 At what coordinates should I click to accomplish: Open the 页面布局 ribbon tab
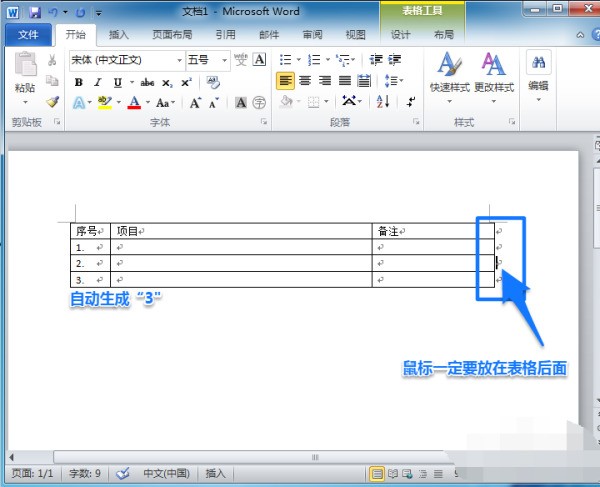[172, 34]
